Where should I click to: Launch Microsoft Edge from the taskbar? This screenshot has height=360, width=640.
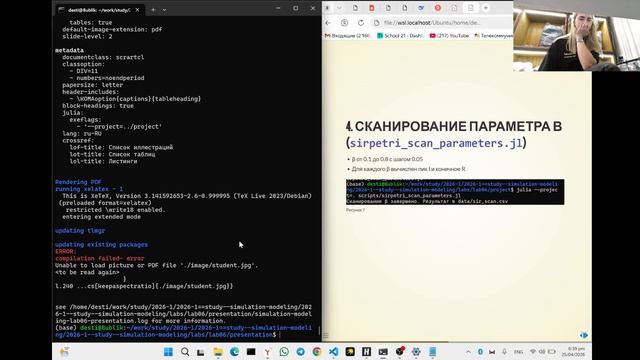(234, 352)
